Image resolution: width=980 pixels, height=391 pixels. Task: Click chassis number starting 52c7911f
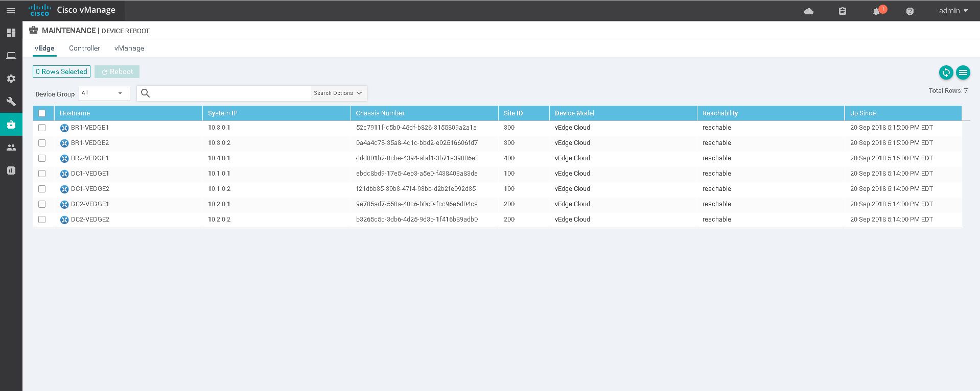point(416,128)
